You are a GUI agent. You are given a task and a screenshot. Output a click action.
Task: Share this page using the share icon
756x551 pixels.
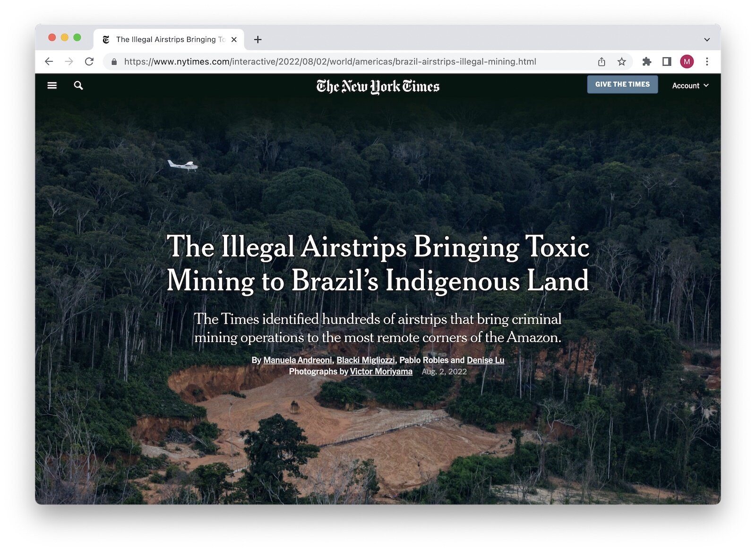(601, 61)
